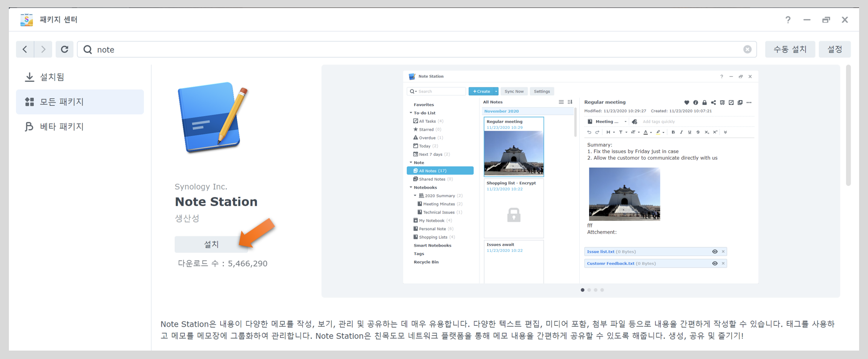Click the 설치 button for Note Station

pos(211,244)
